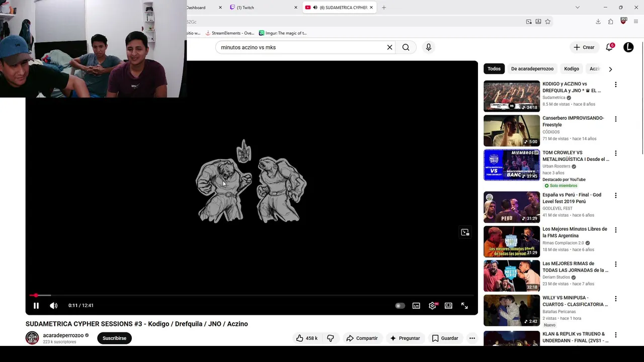Click the search magnifier button
The height and width of the screenshot is (362, 644).
406,47
